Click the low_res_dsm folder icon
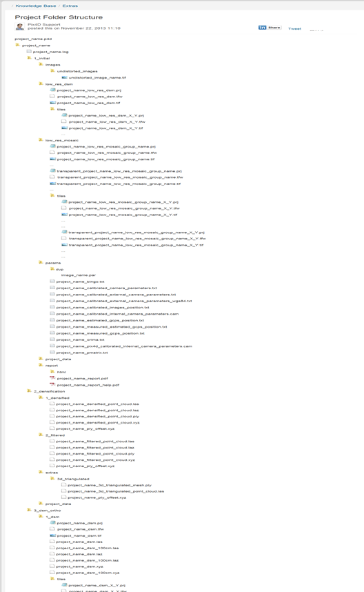 [x=41, y=83]
